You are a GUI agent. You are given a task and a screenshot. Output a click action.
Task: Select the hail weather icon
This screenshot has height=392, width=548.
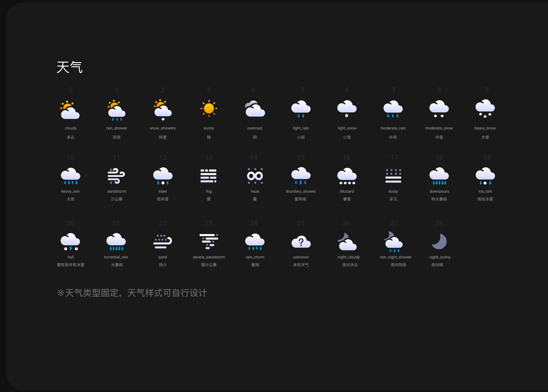click(70, 241)
